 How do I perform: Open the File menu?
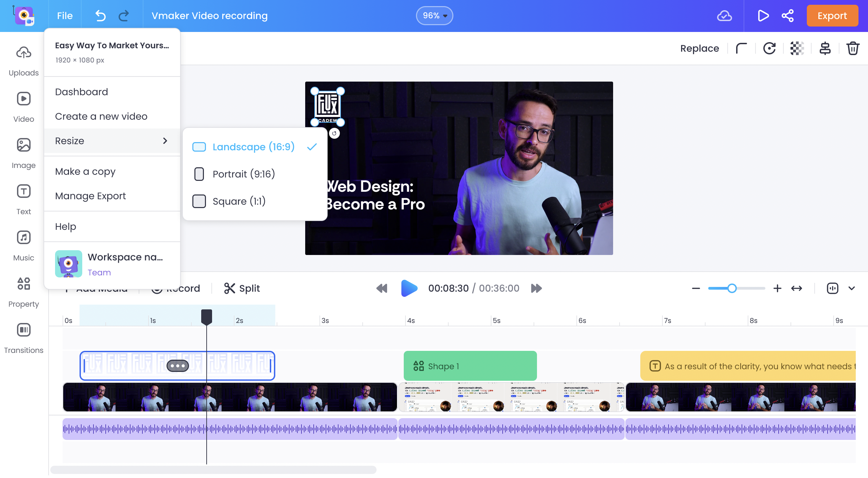coord(65,15)
